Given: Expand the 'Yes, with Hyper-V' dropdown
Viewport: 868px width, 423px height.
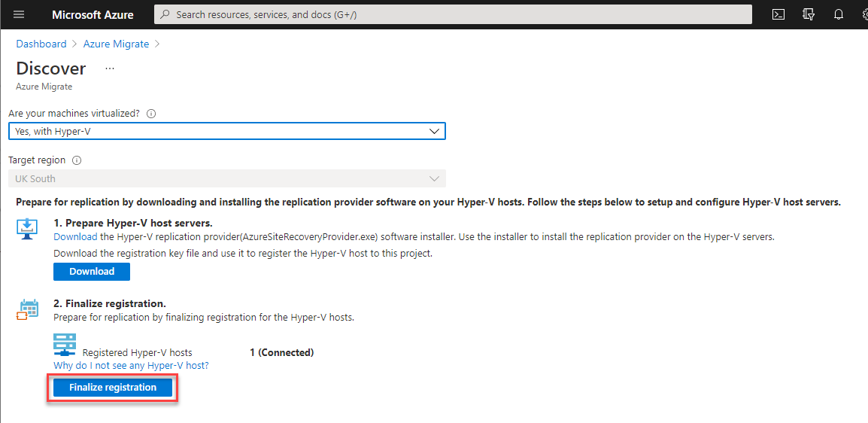Looking at the screenshot, I should point(227,131).
